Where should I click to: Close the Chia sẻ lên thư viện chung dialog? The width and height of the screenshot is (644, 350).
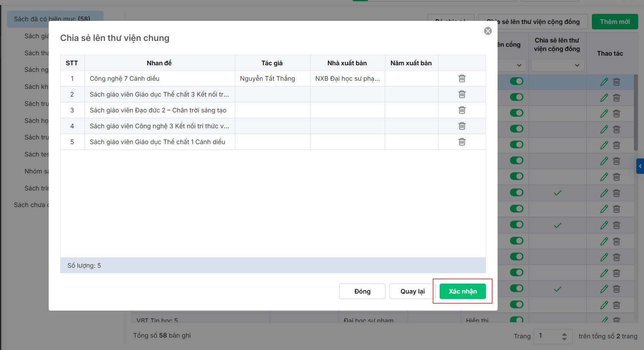[488, 31]
